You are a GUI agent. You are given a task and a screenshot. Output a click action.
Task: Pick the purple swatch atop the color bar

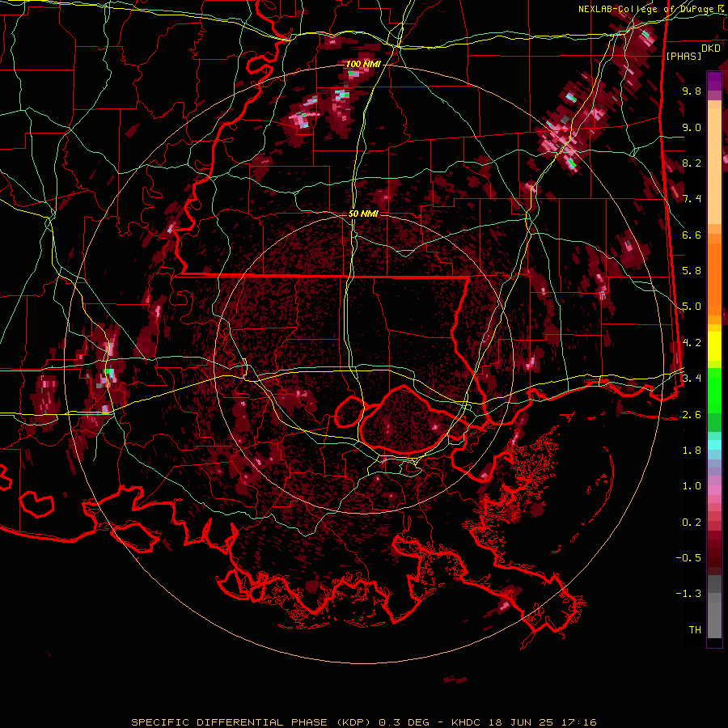pos(714,81)
